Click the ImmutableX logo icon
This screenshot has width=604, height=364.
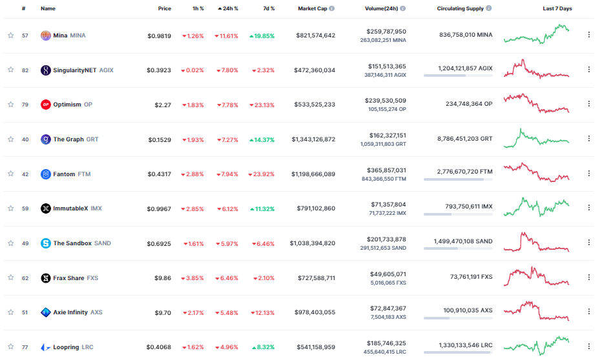click(x=45, y=208)
